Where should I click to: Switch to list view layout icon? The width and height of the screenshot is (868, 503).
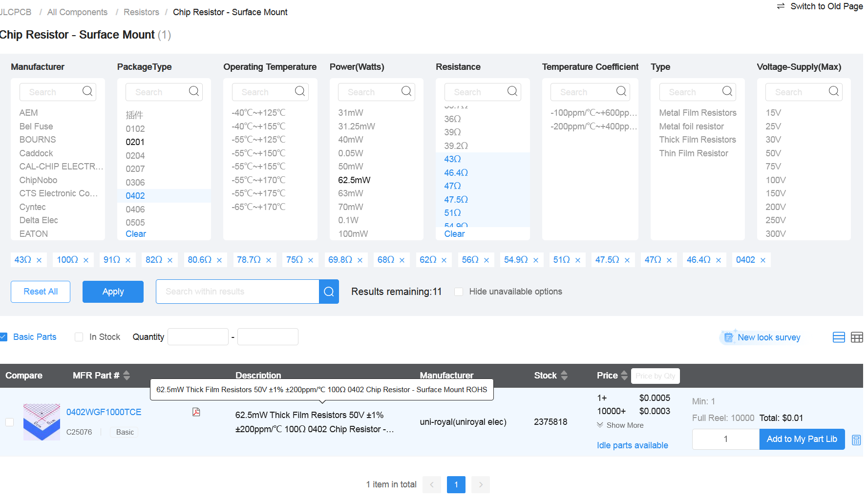coord(839,337)
